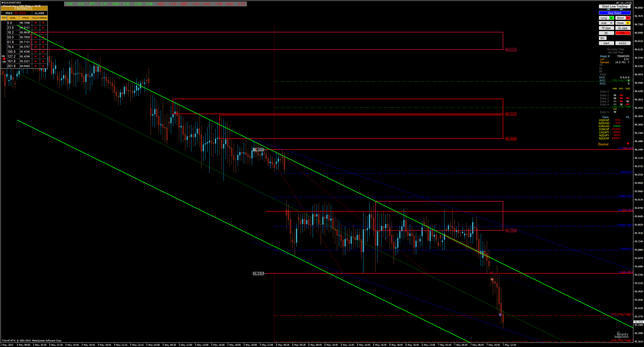Open a Long trade
This screenshot has height=347, width=644.
[604, 18]
